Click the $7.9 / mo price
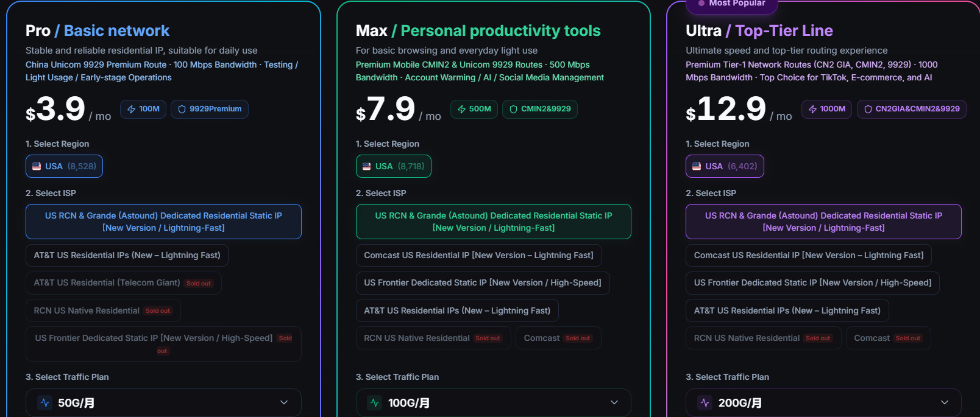 (x=399, y=110)
